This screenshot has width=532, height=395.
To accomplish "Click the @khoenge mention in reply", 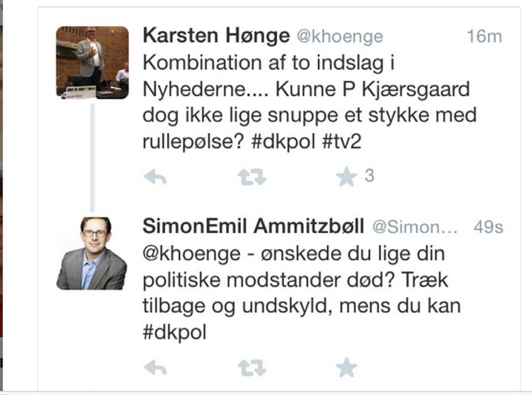I will pos(192,255).
